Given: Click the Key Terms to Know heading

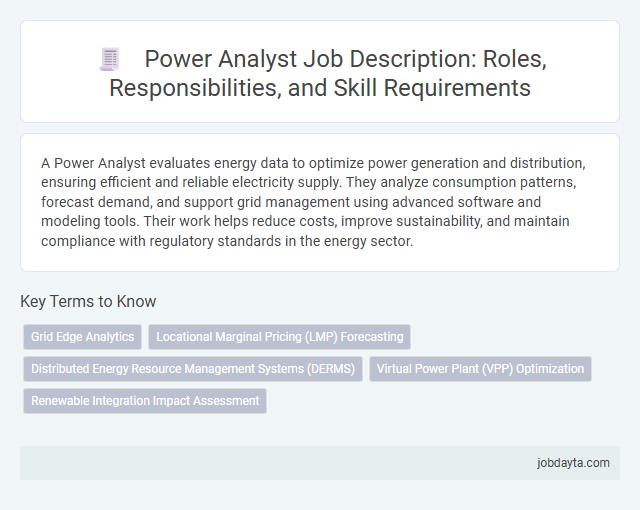Looking at the screenshot, I should (x=88, y=302).
